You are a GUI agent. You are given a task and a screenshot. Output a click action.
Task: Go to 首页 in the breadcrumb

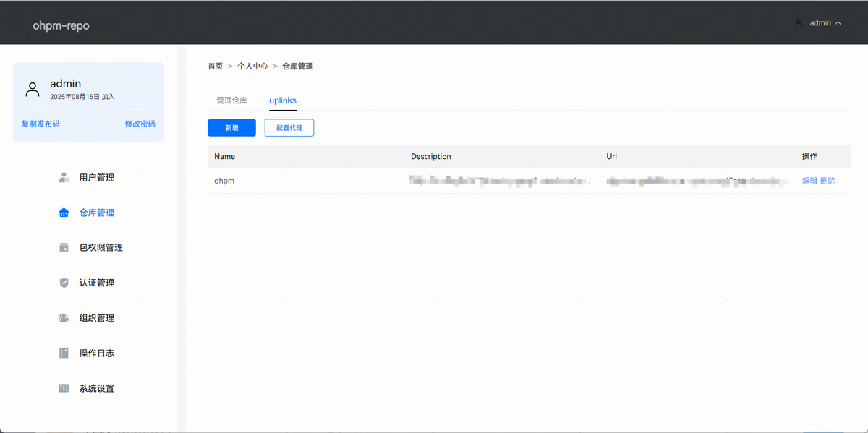click(x=216, y=66)
